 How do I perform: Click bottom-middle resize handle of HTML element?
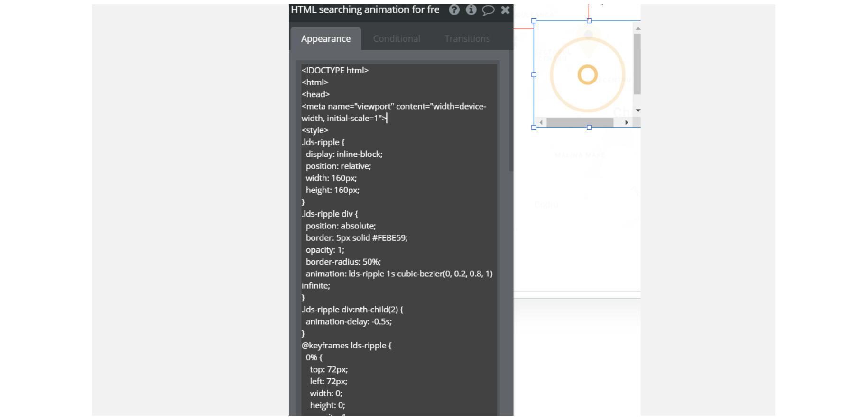click(589, 128)
